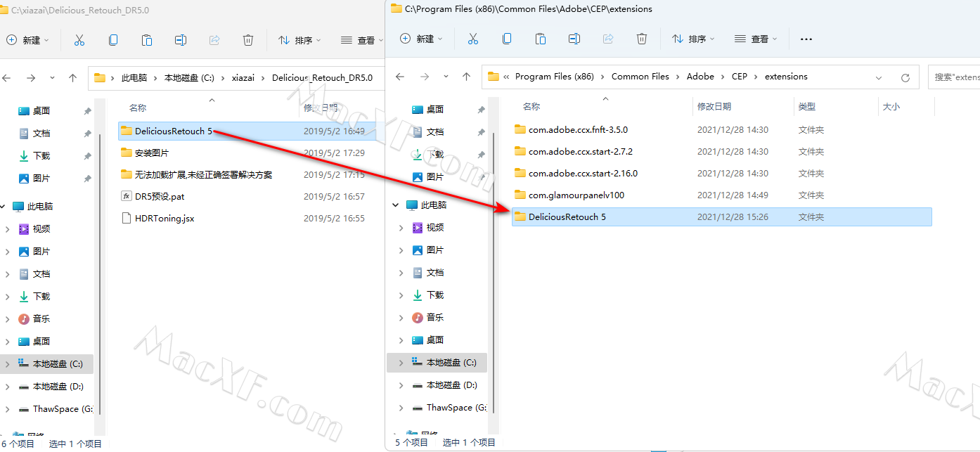This screenshot has height=452, width=980.
Task: Select DeliciousRetouch 5 folder in extensions window
Action: click(722, 217)
